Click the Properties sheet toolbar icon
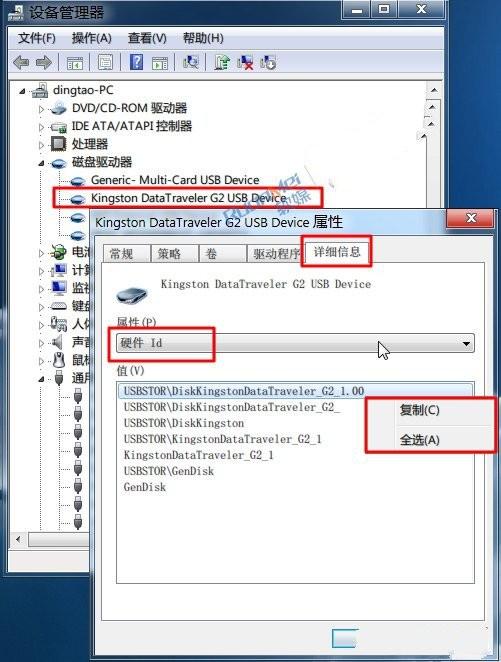 click(105, 62)
